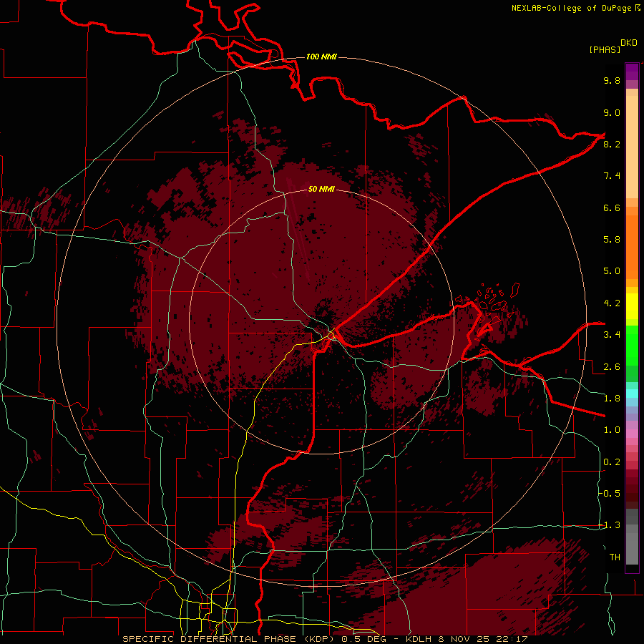Select the 0.2 value on the scale
644x644 pixels.
612,462
